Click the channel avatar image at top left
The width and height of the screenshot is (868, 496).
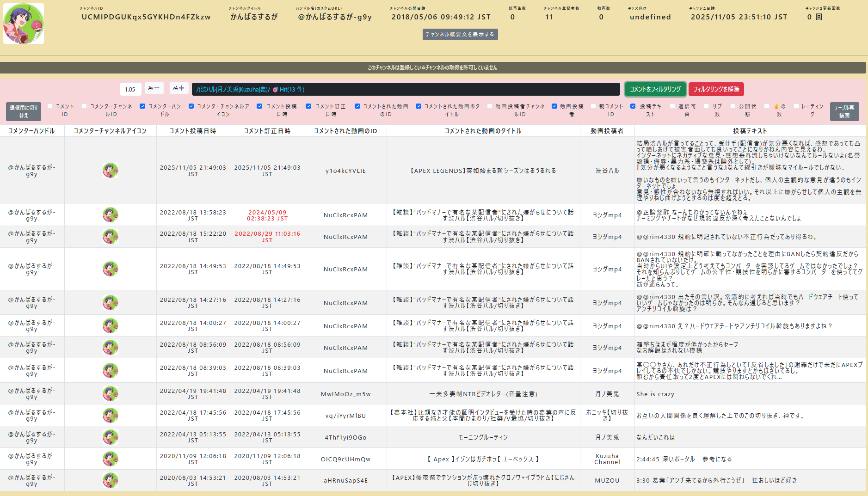coord(24,24)
